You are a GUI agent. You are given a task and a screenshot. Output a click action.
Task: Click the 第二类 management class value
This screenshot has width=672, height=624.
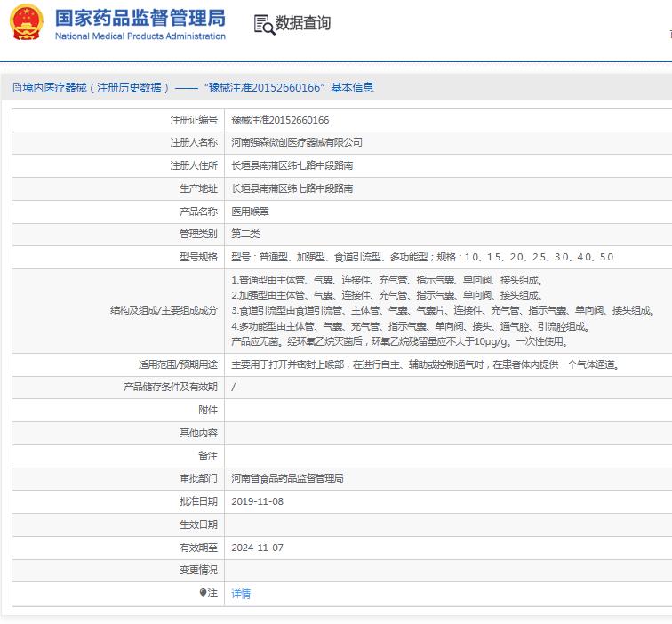click(x=245, y=234)
